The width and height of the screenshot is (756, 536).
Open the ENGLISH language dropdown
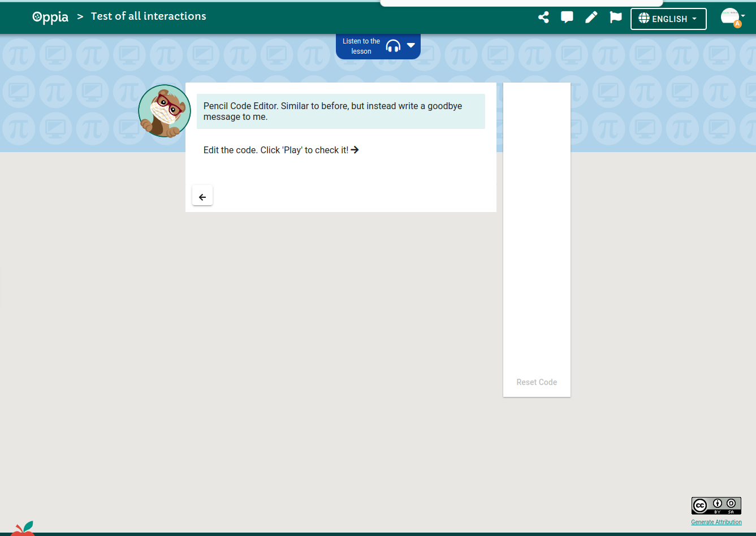tap(668, 19)
